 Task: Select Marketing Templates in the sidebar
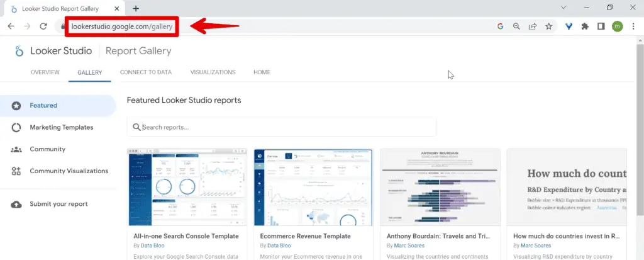61,127
